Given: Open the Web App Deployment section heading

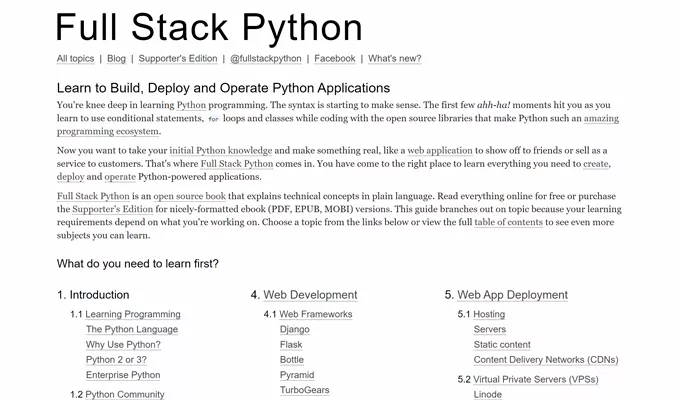Looking at the screenshot, I should click(x=513, y=295).
